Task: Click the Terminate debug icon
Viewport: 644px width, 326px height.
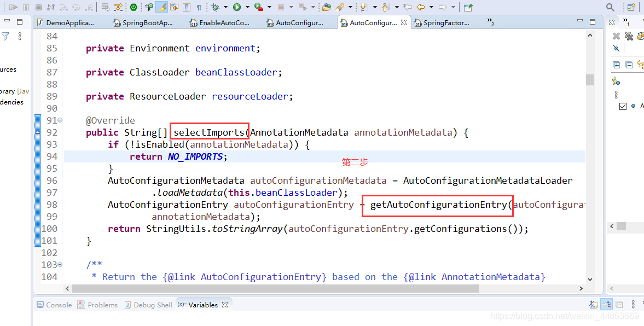Action: pos(38,7)
